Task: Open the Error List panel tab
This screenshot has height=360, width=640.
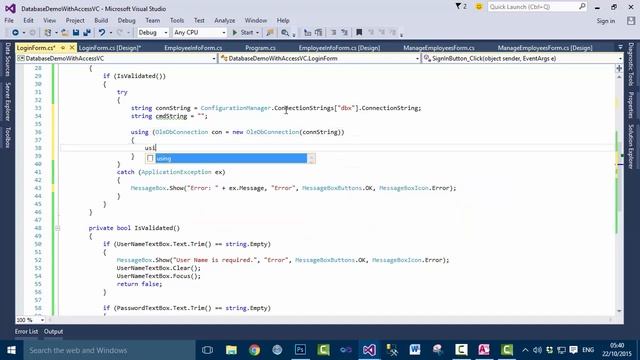Action: coord(27,332)
